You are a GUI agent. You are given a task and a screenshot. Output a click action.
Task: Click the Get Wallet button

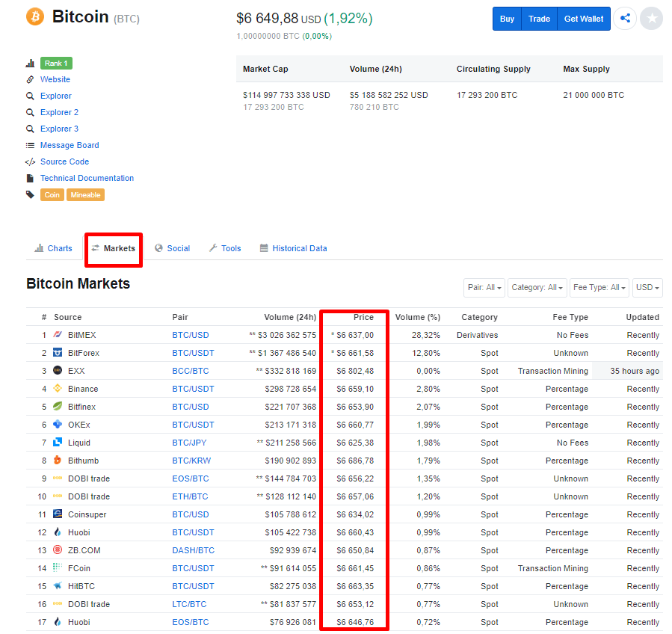584,19
